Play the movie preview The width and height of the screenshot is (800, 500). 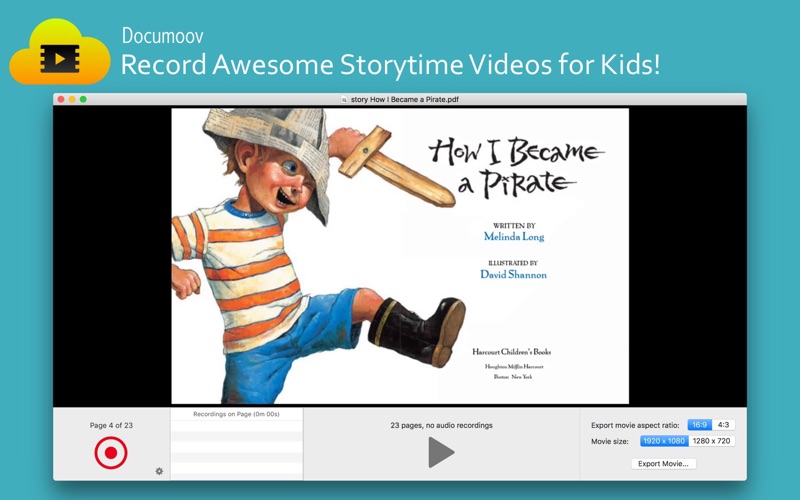tap(441, 452)
